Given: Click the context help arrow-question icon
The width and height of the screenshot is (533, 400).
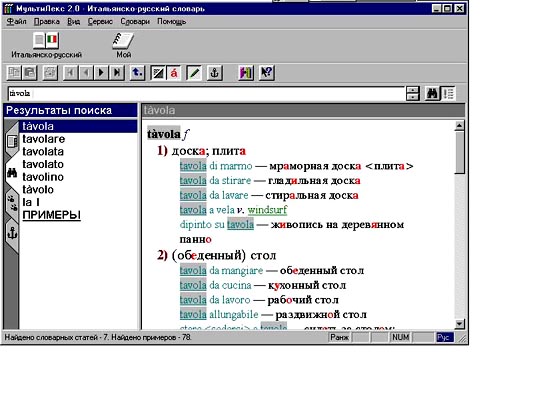Looking at the screenshot, I should [266, 73].
